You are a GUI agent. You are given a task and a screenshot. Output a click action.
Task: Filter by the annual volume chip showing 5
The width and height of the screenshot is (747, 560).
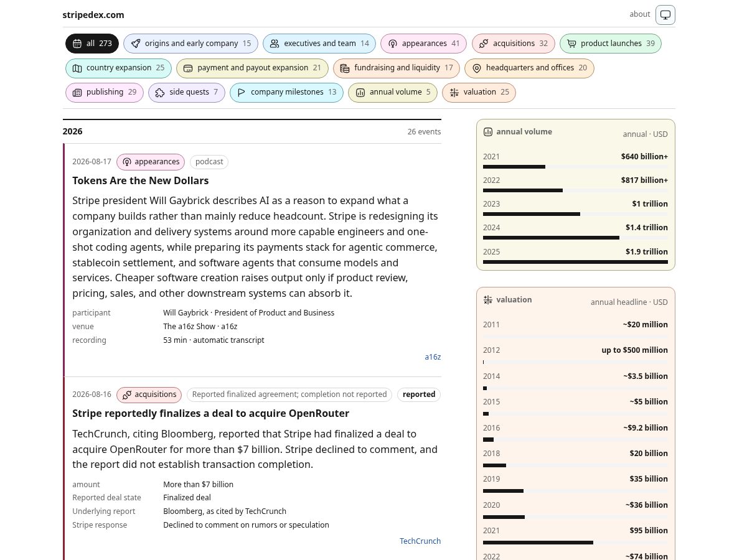393,92
